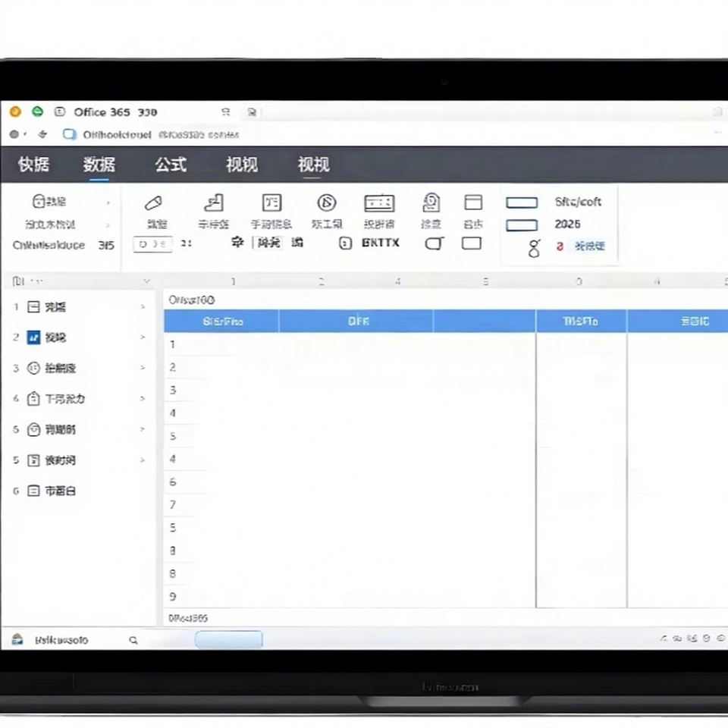Click the eraser-shaped icon in the ribbon

point(153,203)
